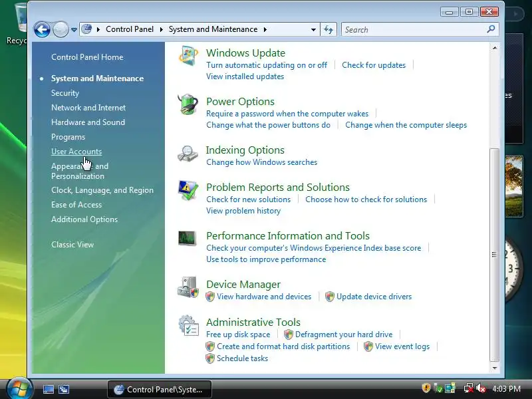The height and width of the screenshot is (399, 532).
Task: Click the Show Desktop quick launch icon
Action: tap(48, 389)
